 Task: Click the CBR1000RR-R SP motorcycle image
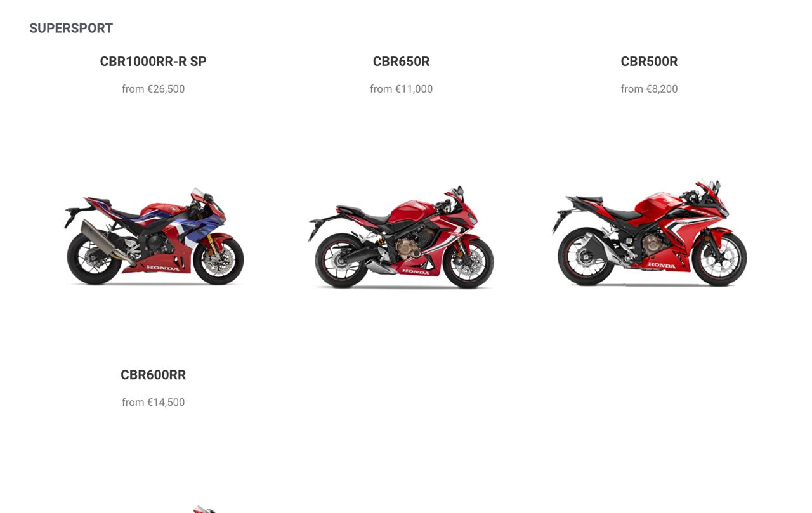tap(154, 236)
